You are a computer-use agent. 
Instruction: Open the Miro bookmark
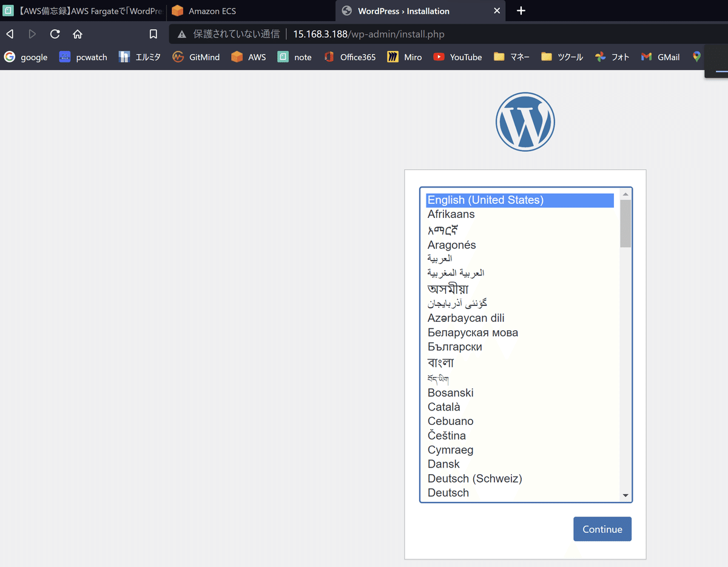click(x=405, y=57)
